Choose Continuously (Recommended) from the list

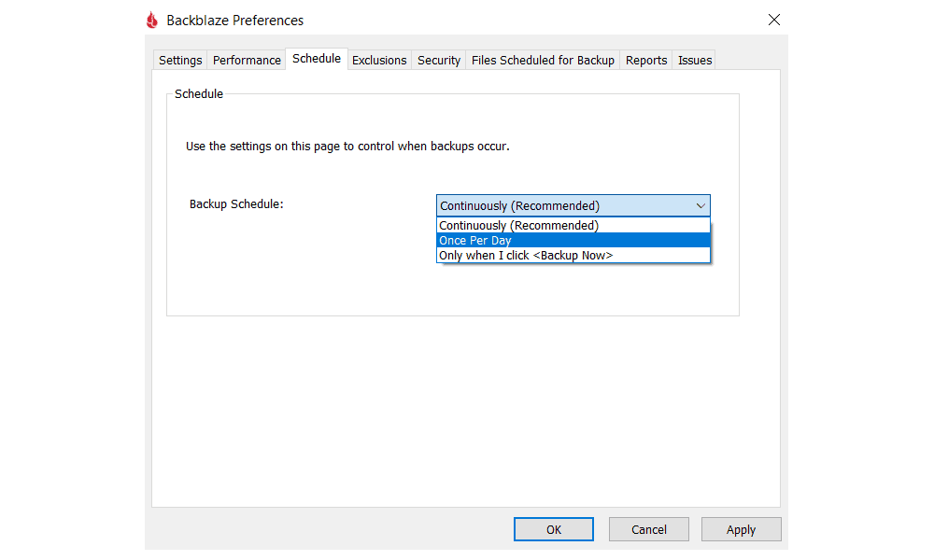[573, 226]
